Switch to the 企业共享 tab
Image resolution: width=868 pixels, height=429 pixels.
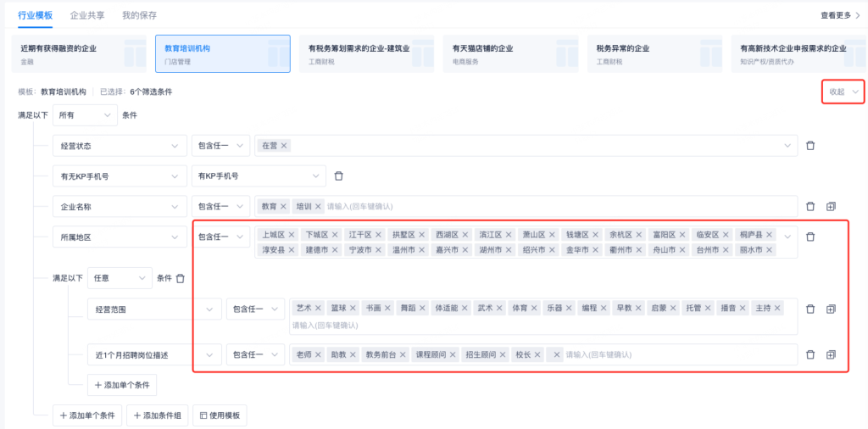pos(88,15)
